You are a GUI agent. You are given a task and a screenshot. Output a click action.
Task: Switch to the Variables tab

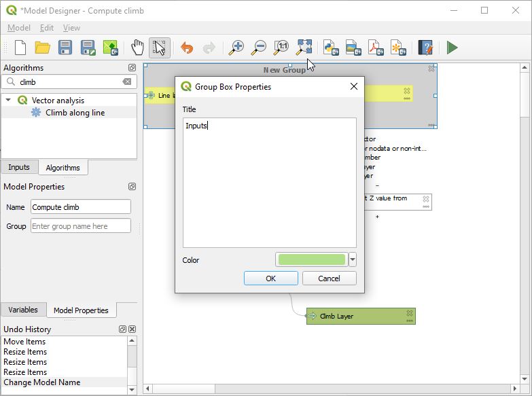pos(23,310)
